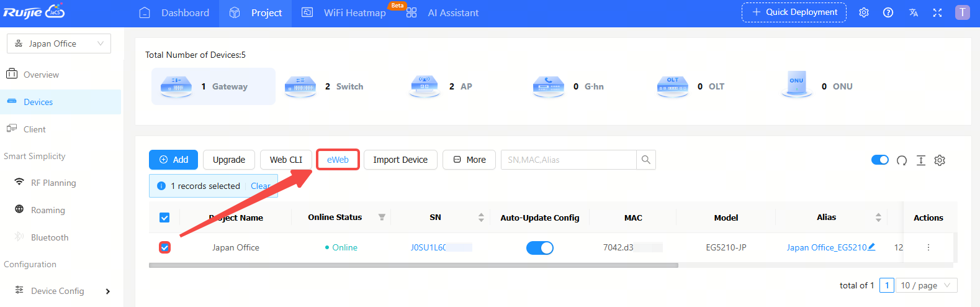The height and width of the screenshot is (307, 980).
Task: Click the help question mark icon
Action: pyautogui.click(x=888, y=12)
